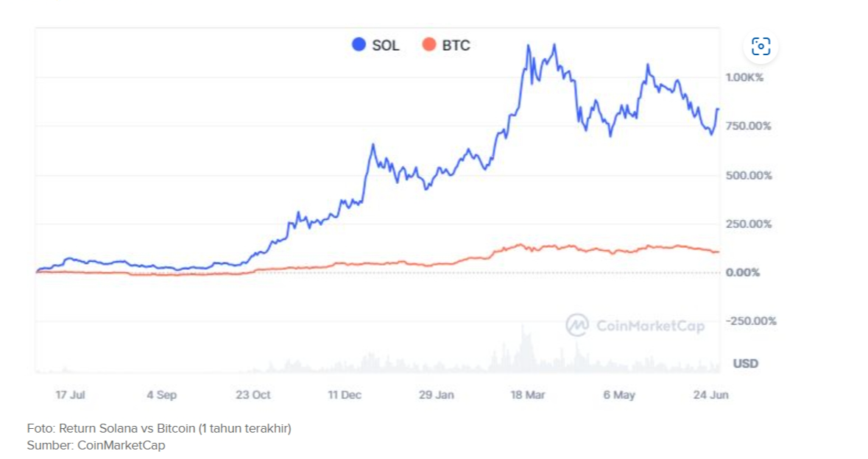Image resolution: width=868 pixels, height=459 pixels.
Task: Click the Sumber: CoinMarketCap source text
Action: tap(96, 445)
